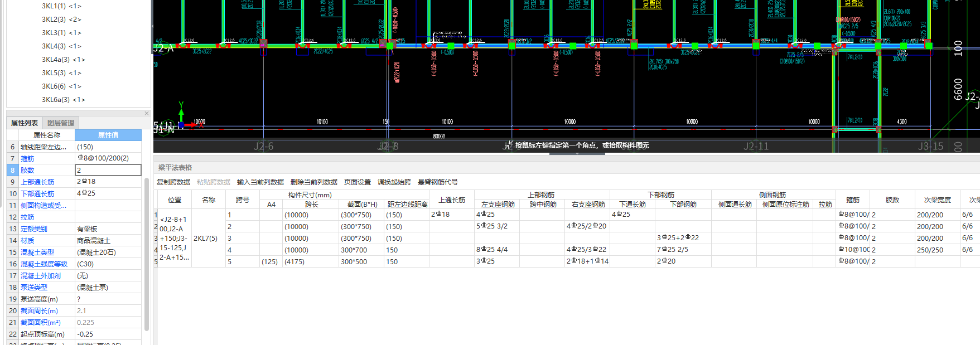The height and width of the screenshot is (345, 980).
Task: Select the 次梁宽度 column header
Action: 937,200
